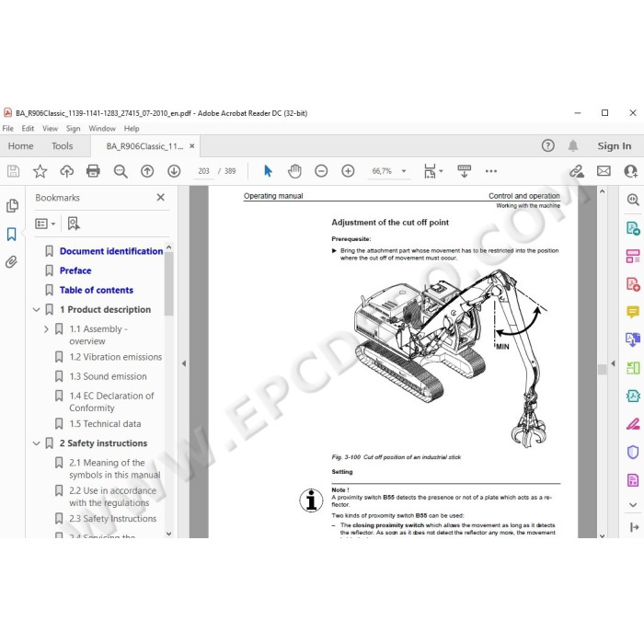
Task: Zoom out with minus icon
Action: (x=321, y=171)
